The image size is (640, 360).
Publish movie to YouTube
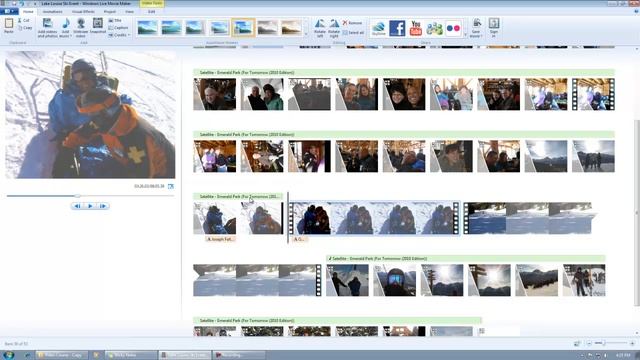tap(416, 28)
